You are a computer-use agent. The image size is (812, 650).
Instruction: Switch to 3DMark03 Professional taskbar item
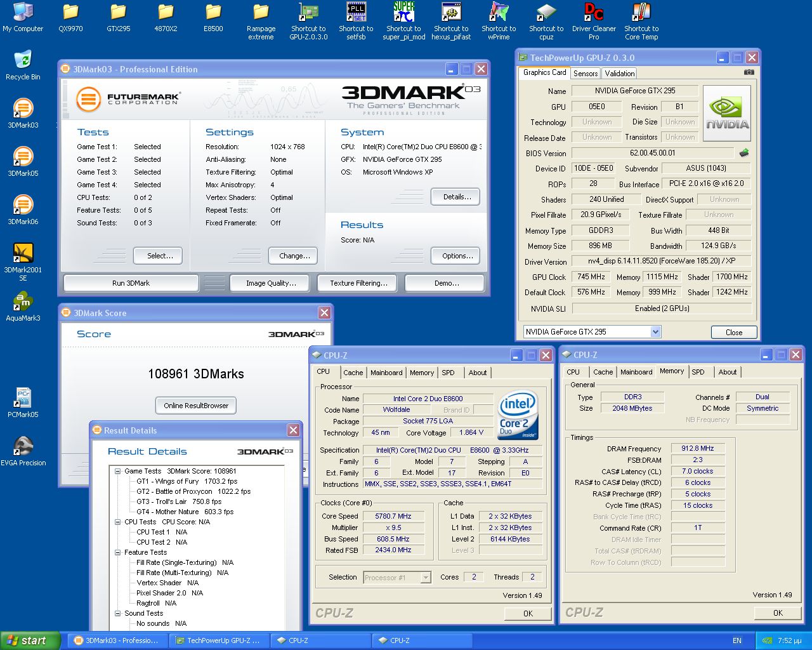click(117, 640)
